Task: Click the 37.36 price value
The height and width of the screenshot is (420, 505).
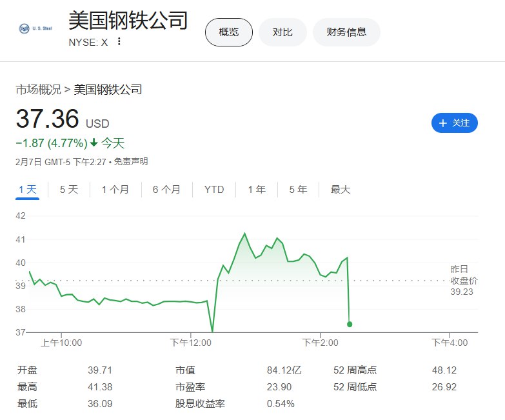Action: pyautogui.click(x=47, y=119)
